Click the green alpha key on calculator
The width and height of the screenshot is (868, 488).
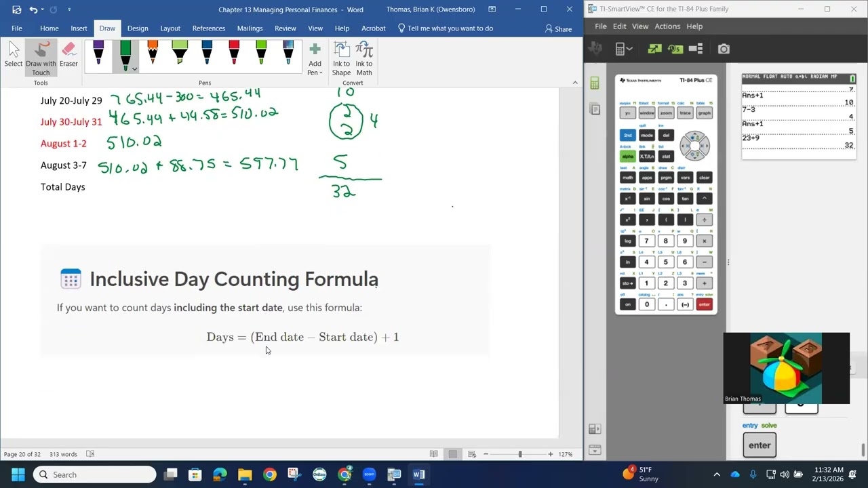[x=627, y=157]
